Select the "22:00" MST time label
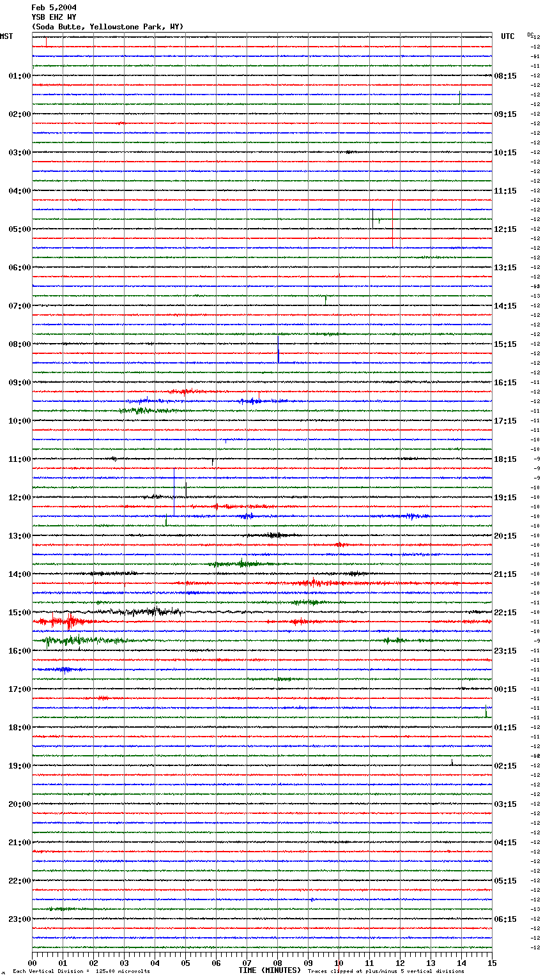Image resolution: width=543 pixels, height=980 pixels. pos(19,881)
